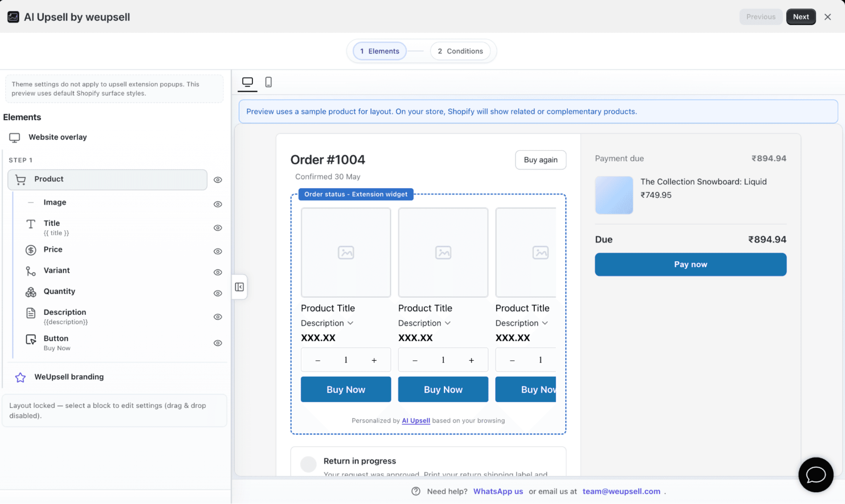This screenshot has height=504, width=845.
Task: Toggle visibility of Product element
Action: [x=218, y=180]
